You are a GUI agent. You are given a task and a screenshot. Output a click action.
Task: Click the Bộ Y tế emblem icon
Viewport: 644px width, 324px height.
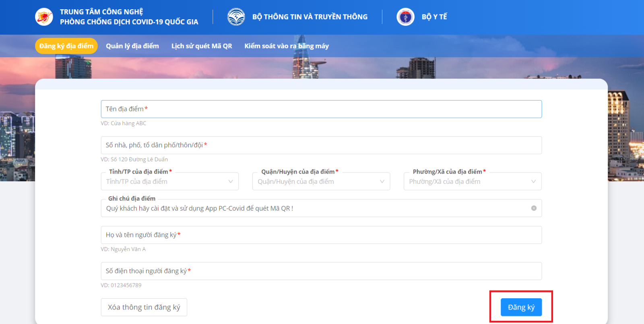405,17
